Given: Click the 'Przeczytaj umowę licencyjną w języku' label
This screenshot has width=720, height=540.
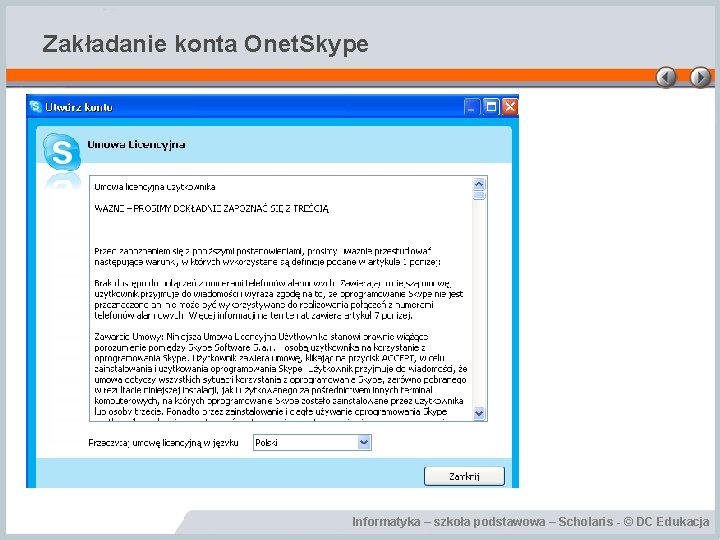Looking at the screenshot, I should (163, 443).
